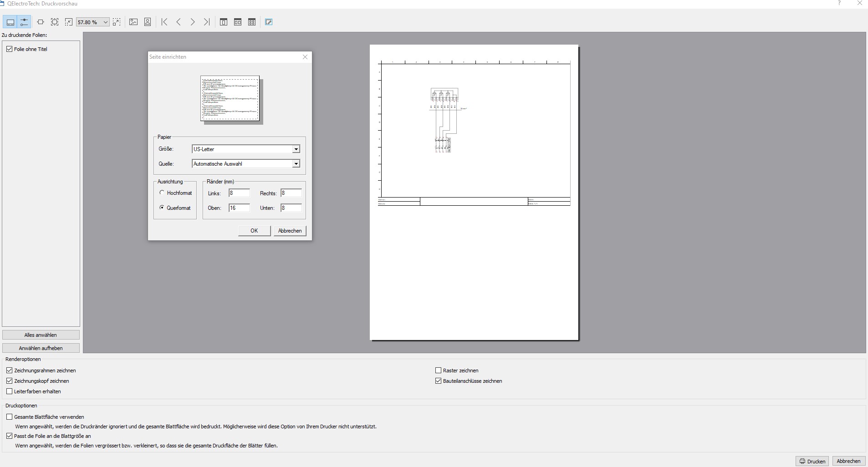Click the page layout preview in dialog
Image resolution: width=868 pixels, height=467 pixels.
[230, 98]
